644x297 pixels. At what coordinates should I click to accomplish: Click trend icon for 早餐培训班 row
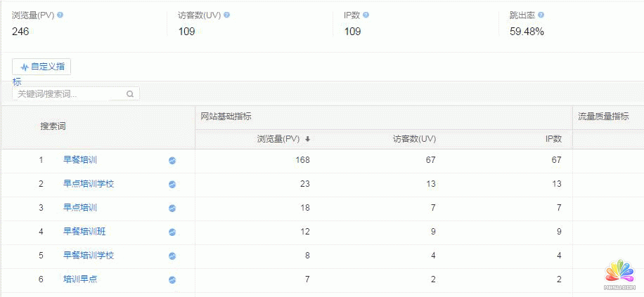pos(172,232)
